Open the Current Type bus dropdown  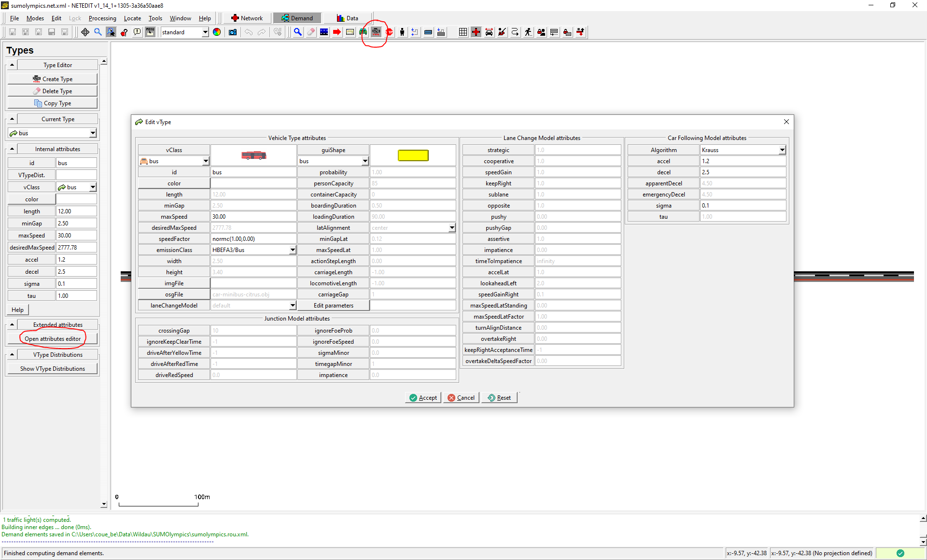[x=93, y=133]
